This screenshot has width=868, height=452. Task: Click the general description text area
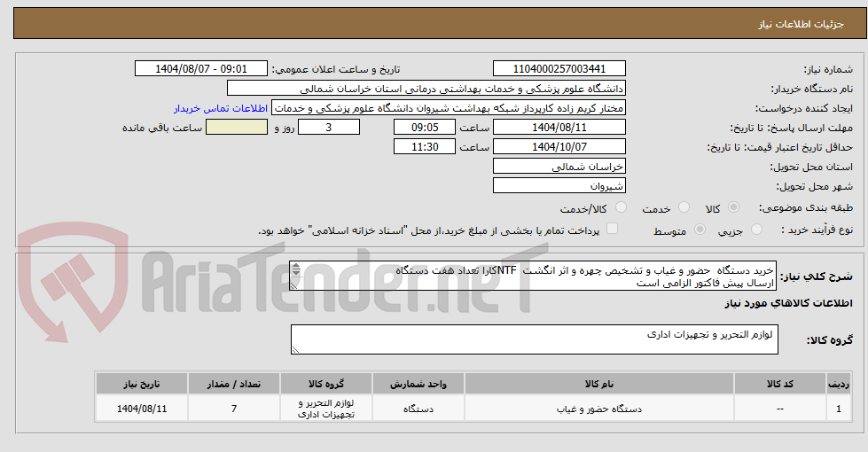[533, 276]
